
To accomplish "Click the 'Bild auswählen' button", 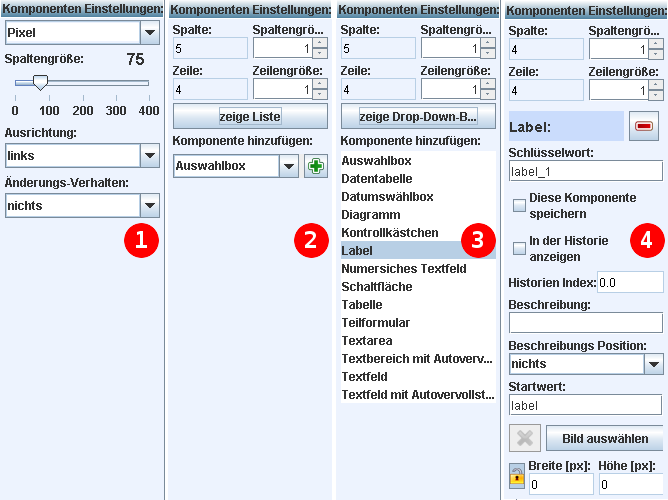I will point(605,439).
